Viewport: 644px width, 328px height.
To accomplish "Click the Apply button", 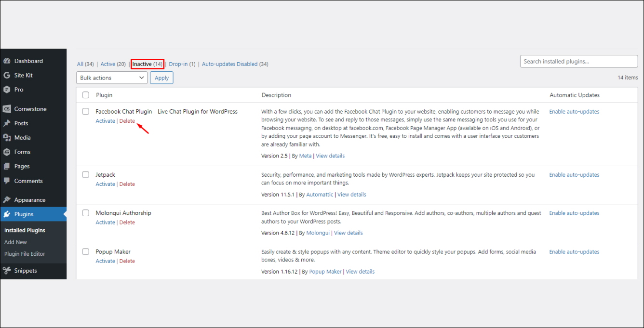I will click(x=161, y=78).
